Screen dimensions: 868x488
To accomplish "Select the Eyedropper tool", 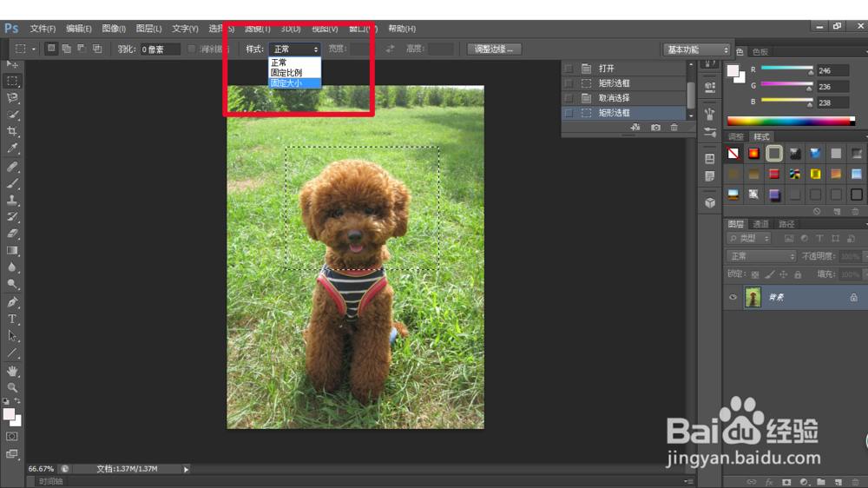I will click(x=12, y=148).
